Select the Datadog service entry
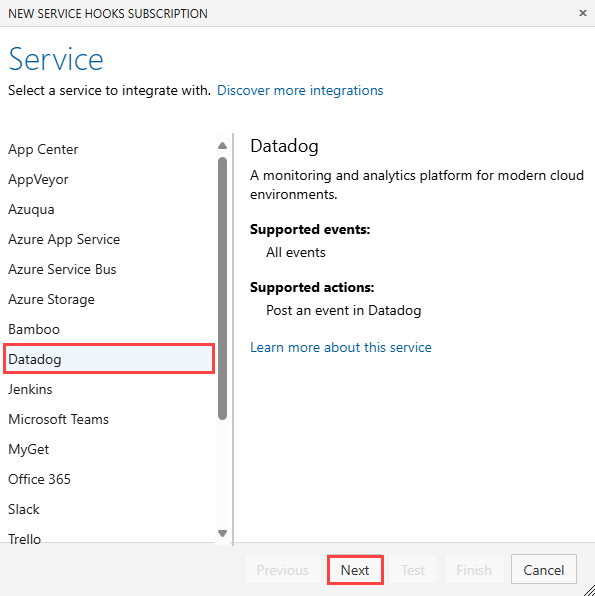The width and height of the screenshot is (595, 596). [109, 359]
